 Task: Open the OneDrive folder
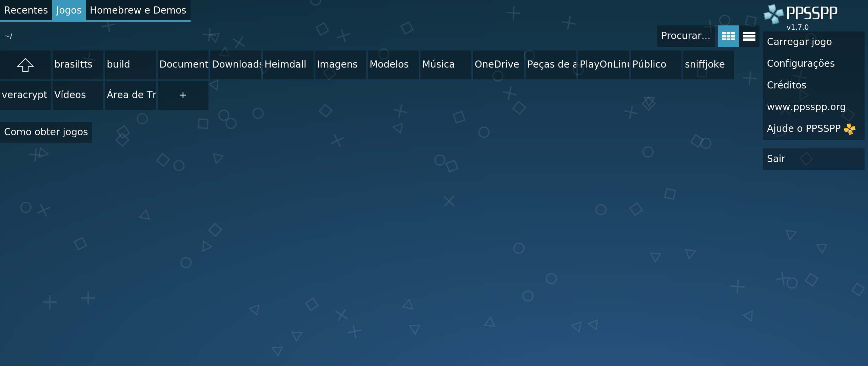[x=498, y=65]
